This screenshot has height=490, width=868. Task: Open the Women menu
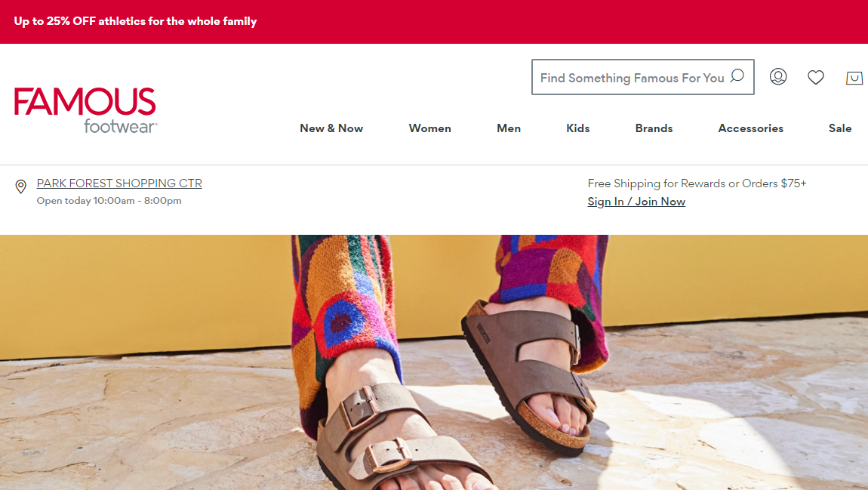429,128
